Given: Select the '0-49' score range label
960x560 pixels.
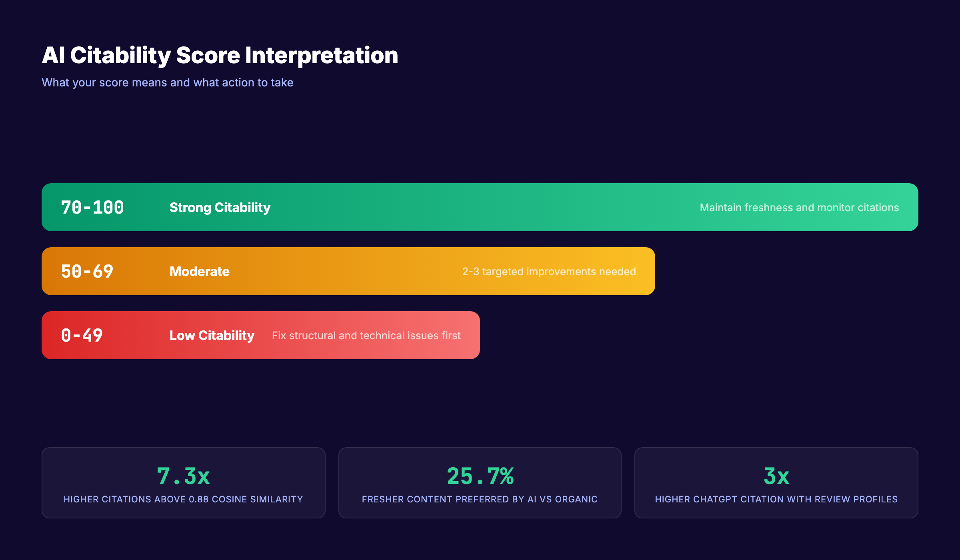Looking at the screenshot, I should pos(82,335).
